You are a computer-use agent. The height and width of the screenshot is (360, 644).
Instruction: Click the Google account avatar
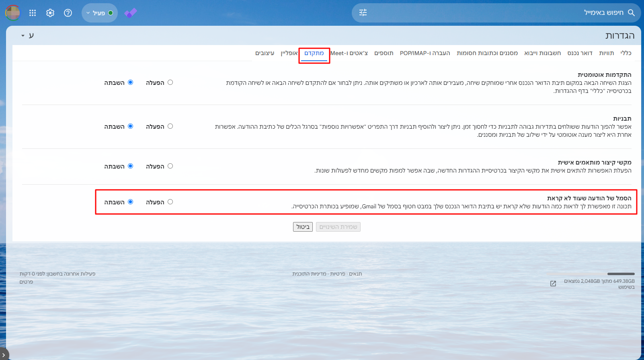tap(13, 13)
